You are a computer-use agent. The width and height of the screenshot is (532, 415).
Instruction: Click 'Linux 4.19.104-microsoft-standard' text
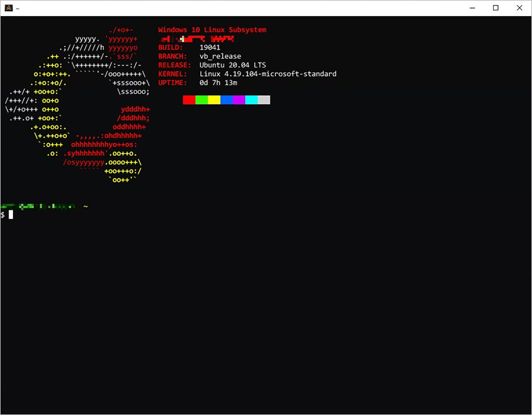point(268,74)
